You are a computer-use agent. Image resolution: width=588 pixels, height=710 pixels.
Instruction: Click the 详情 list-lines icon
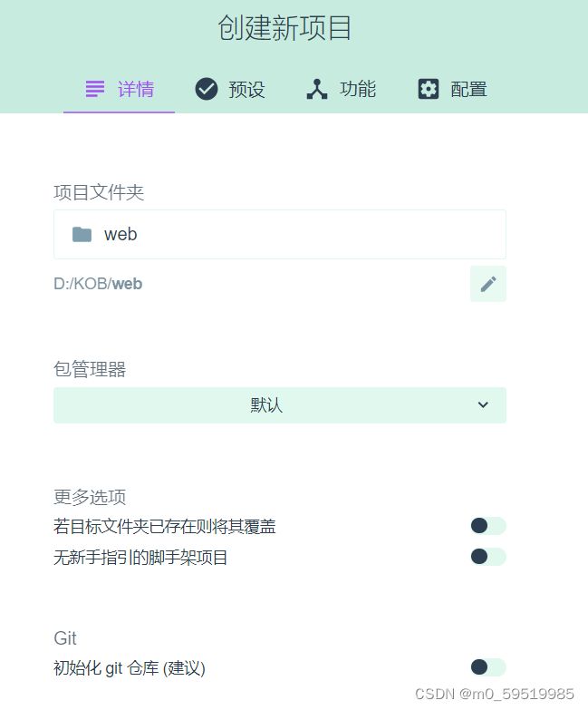(x=95, y=89)
